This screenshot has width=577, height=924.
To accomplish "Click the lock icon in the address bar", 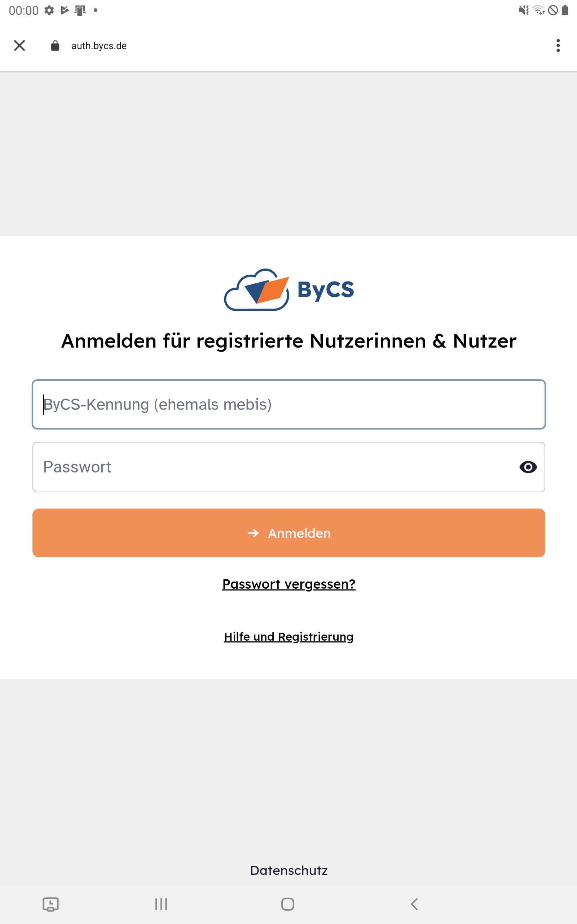I will tap(54, 45).
